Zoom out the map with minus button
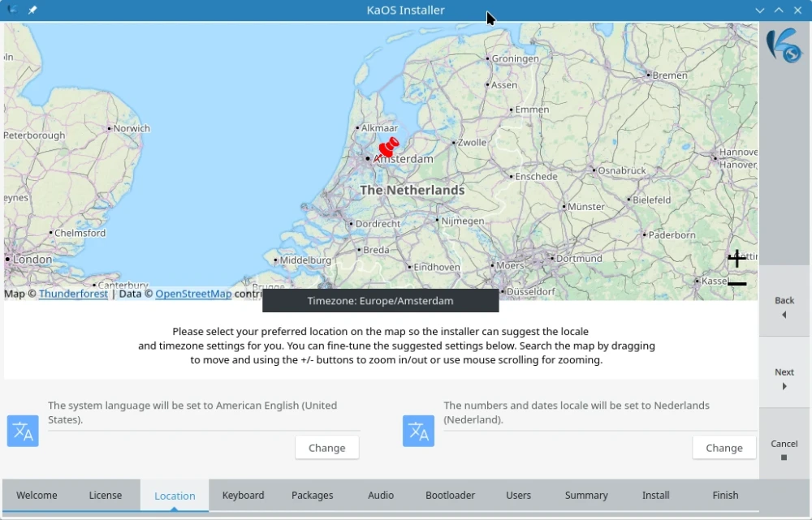This screenshot has width=812, height=520. coord(736,284)
